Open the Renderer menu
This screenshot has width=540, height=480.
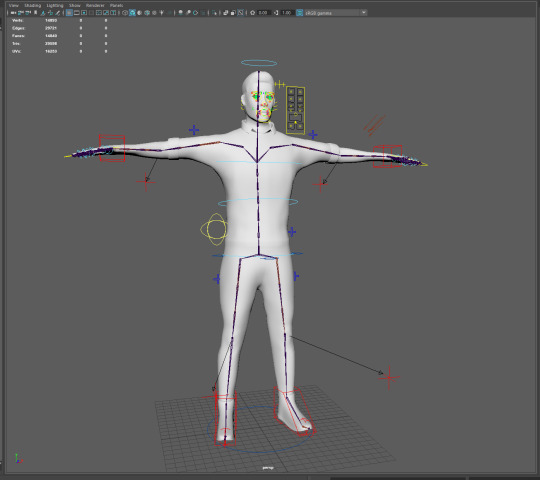[95, 6]
